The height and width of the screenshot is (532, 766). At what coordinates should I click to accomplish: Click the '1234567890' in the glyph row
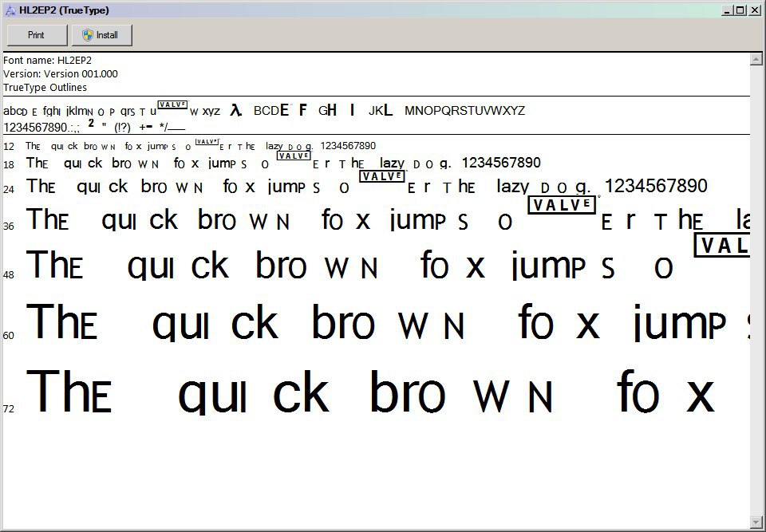pos(35,128)
